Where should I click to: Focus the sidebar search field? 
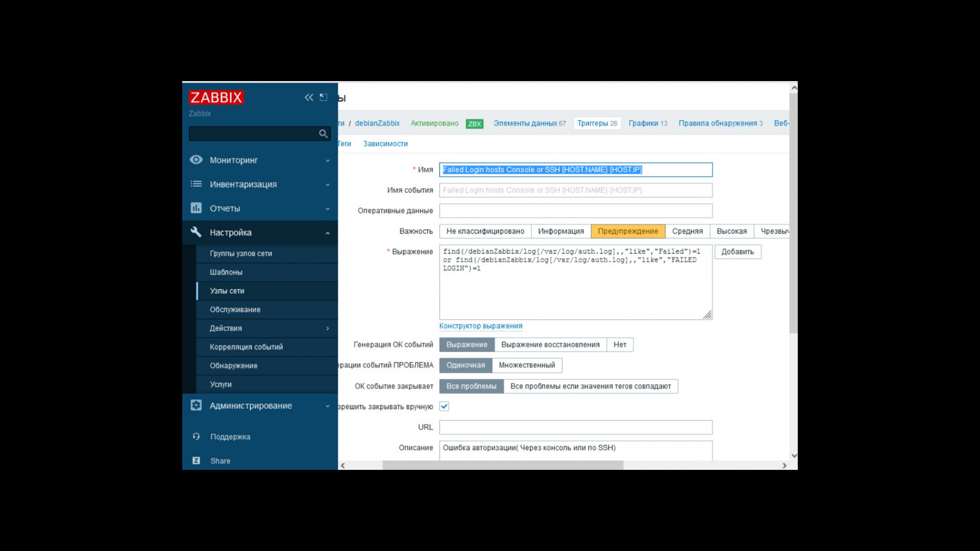click(x=260, y=133)
